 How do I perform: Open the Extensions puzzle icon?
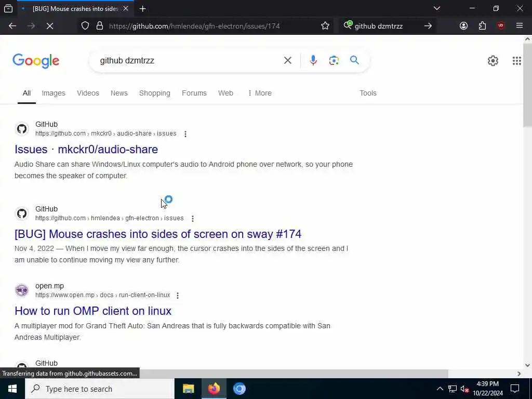pyautogui.click(x=482, y=26)
